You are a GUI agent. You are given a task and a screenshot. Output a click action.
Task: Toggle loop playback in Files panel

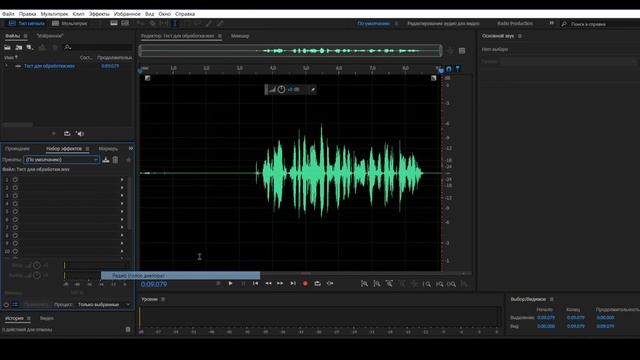(67, 133)
